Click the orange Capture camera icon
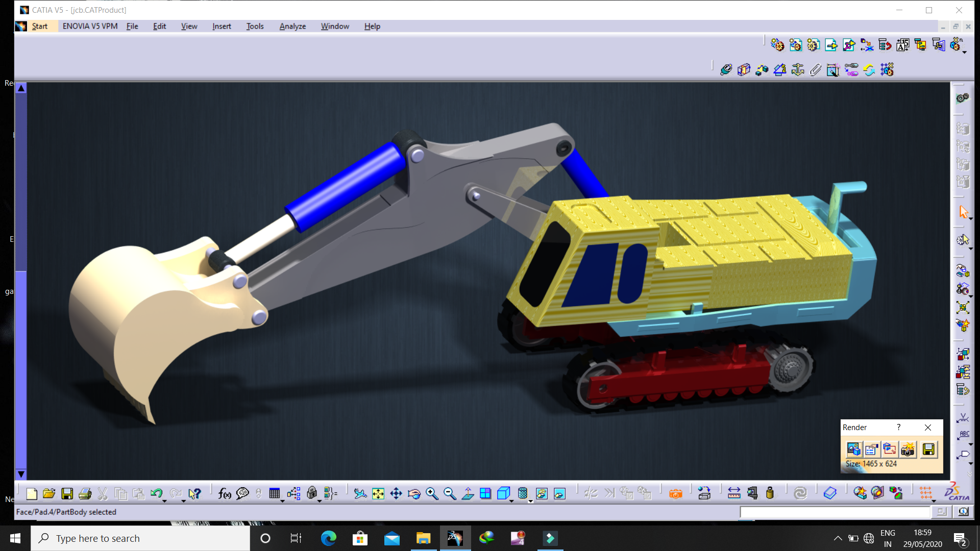 pos(675,493)
